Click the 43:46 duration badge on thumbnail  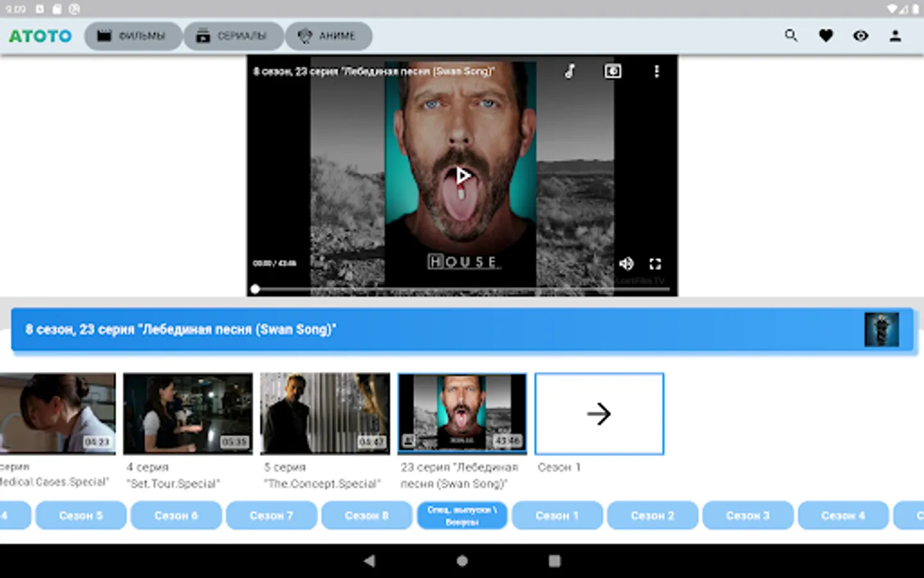(x=508, y=441)
